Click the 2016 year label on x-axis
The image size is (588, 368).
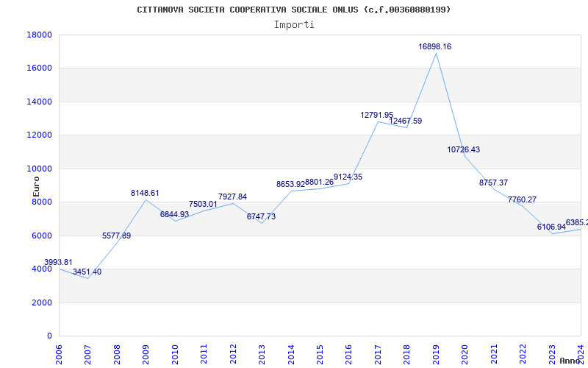pyautogui.click(x=348, y=354)
